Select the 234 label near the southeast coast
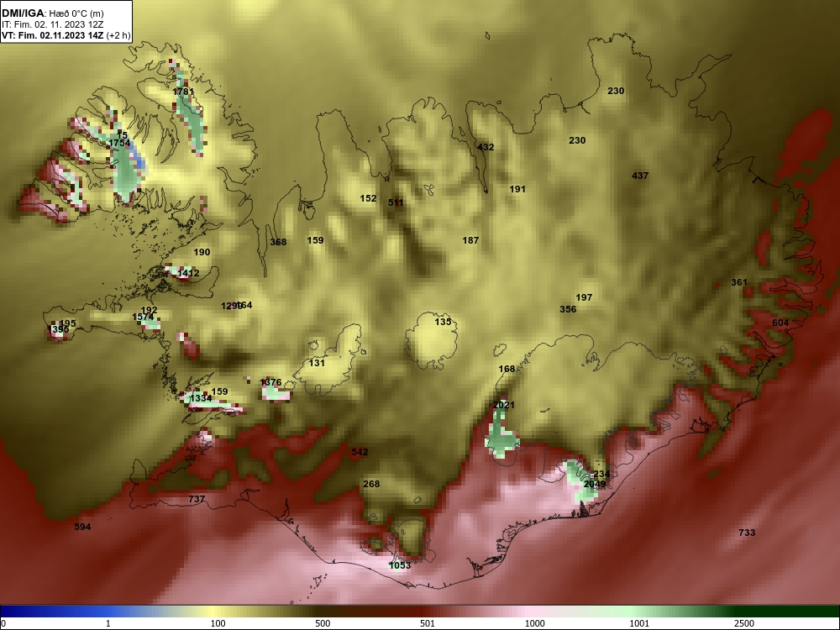Screen dimensions: 840x630 tap(601, 474)
